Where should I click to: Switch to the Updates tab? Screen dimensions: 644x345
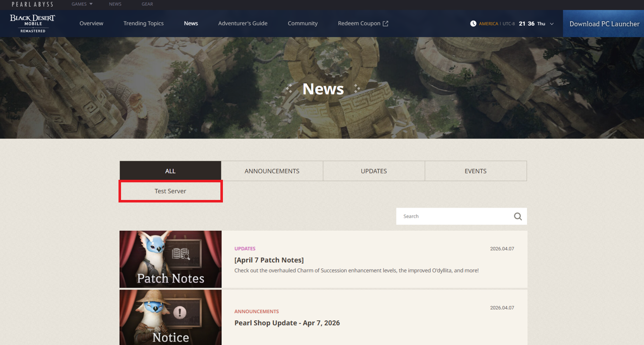point(374,171)
